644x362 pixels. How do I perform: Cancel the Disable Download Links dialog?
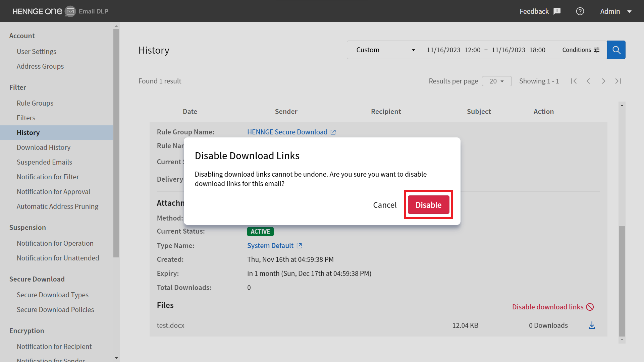(385, 205)
